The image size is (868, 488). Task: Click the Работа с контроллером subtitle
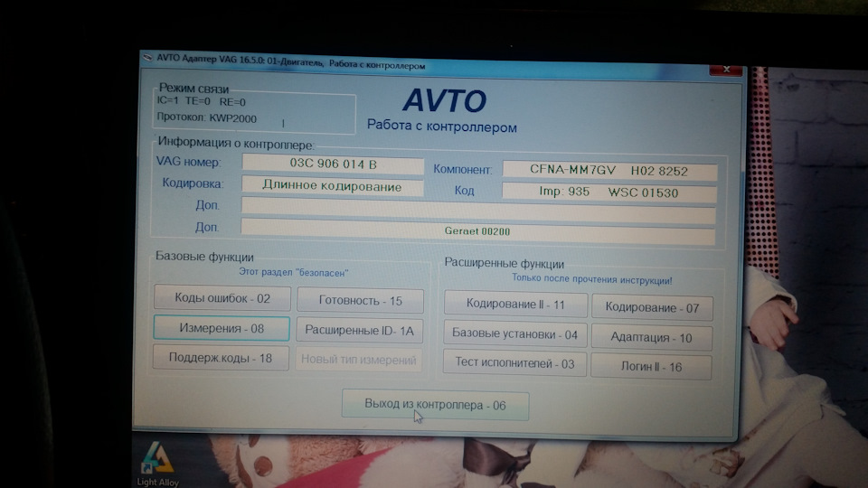point(442,127)
